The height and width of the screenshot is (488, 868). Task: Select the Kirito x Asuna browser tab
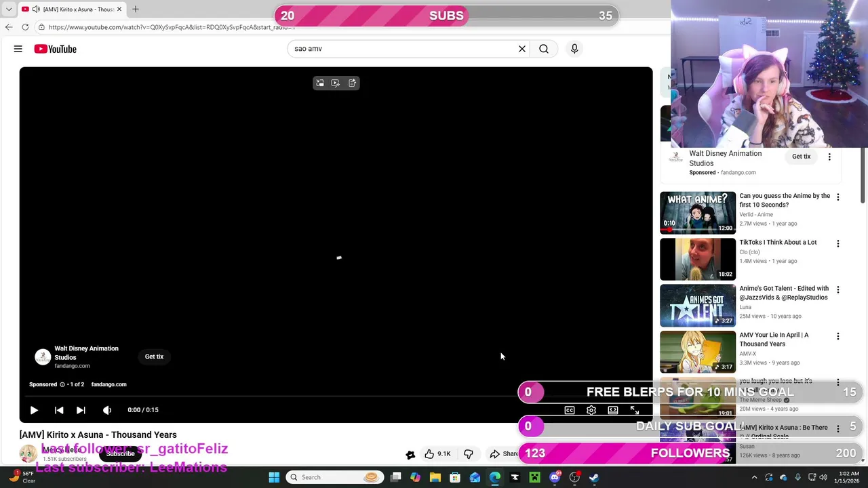[71, 9]
